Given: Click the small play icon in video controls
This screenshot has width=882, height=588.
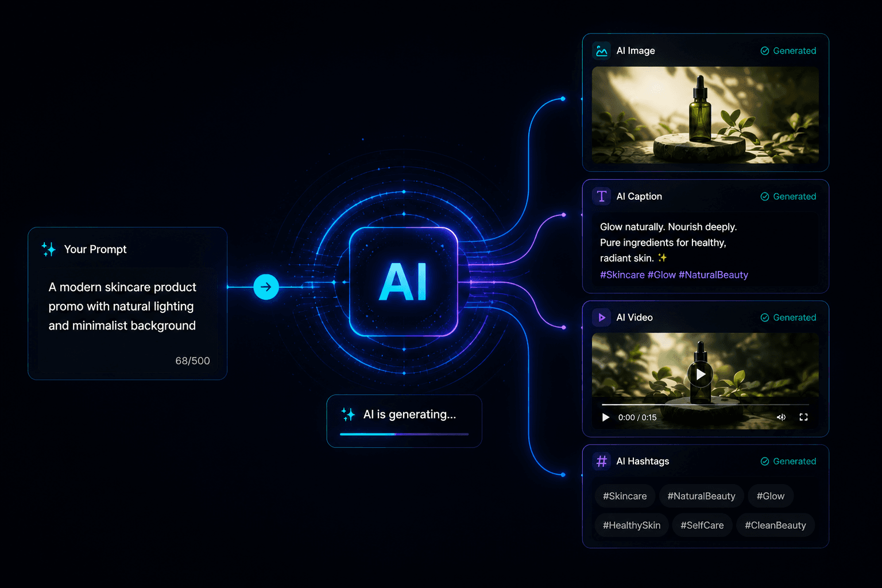Looking at the screenshot, I should (x=605, y=417).
